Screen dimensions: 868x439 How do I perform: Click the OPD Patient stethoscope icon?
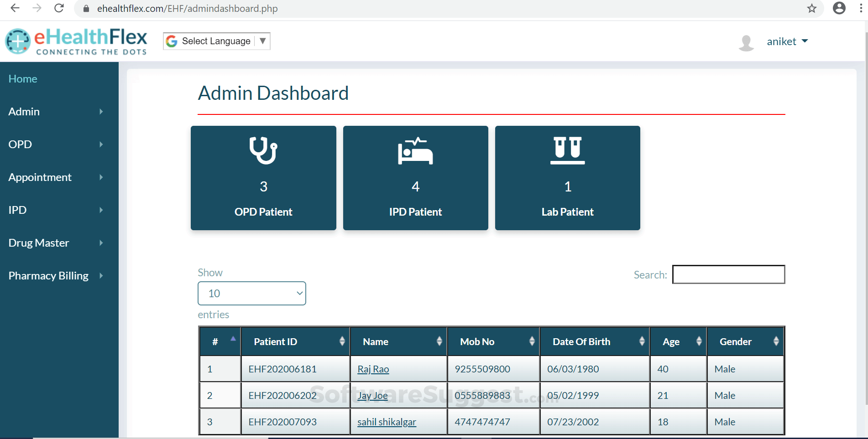click(x=263, y=150)
